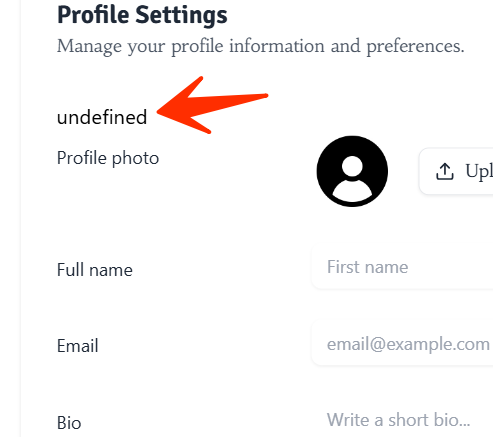Click the 'undefined' text
The width and height of the screenshot is (493, 437).
(x=102, y=117)
